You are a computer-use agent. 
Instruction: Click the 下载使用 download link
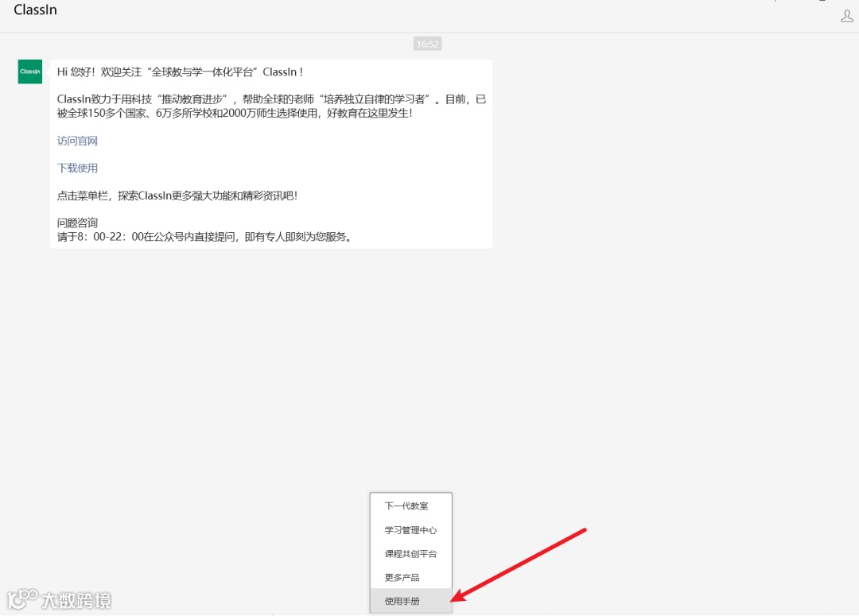(x=77, y=168)
